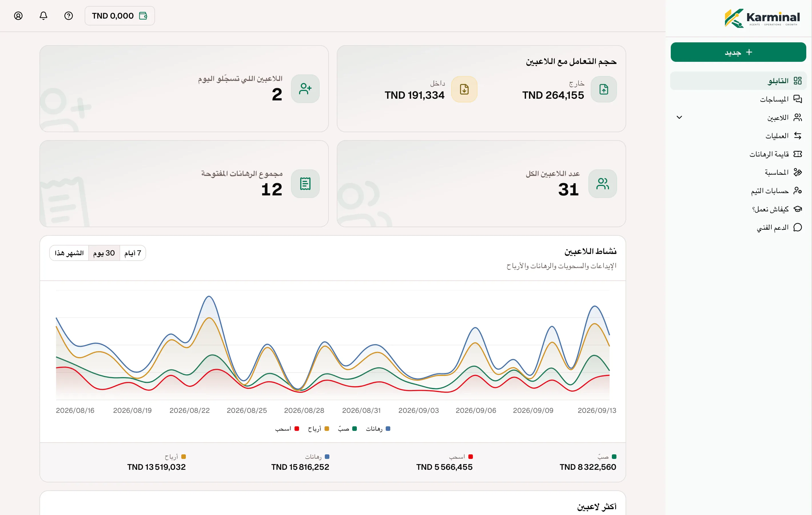The width and height of the screenshot is (812, 515).
Task: Toggle اسحب series in chart legend
Action: pos(287,429)
